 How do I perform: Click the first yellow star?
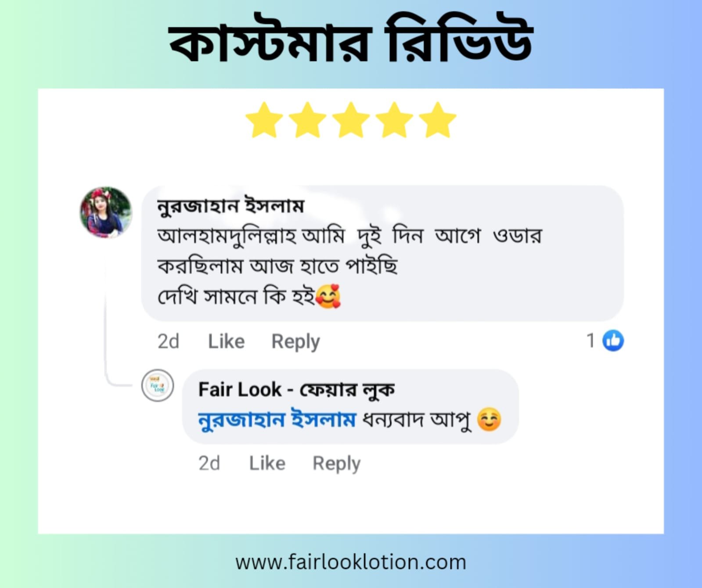pos(264,120)
